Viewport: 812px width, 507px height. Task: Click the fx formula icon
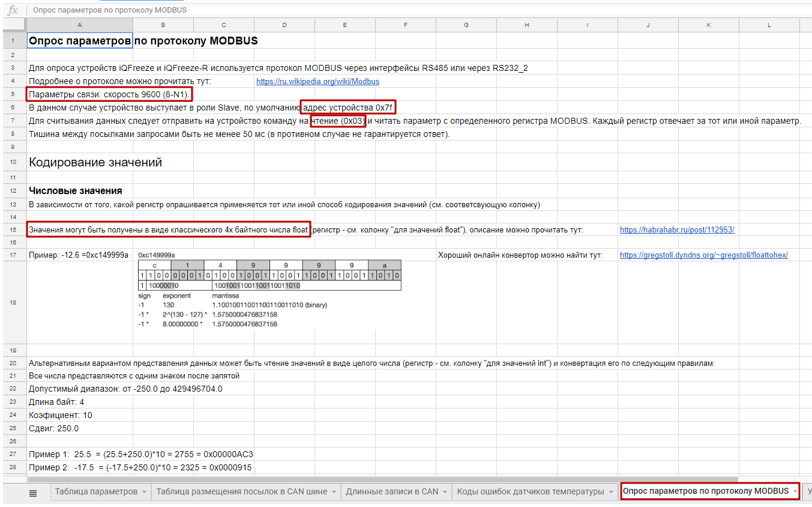(13, 10)
